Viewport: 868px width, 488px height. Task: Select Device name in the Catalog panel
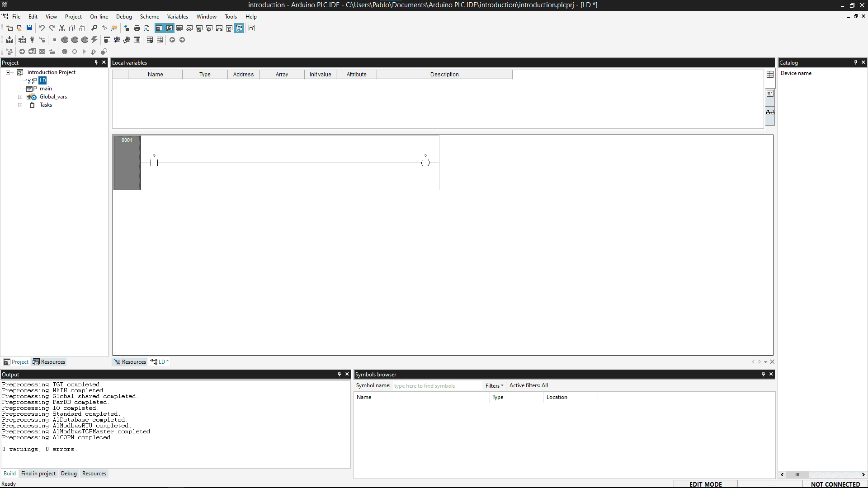(x=797, y=73)
